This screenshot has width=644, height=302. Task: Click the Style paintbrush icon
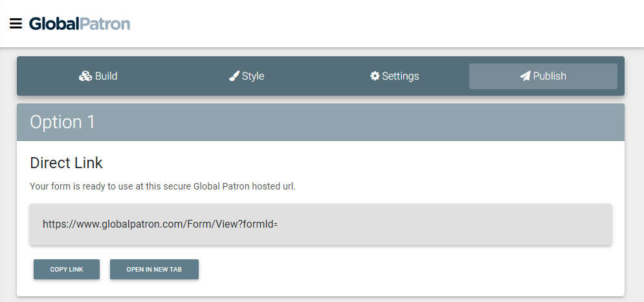(x=234, y=76)
